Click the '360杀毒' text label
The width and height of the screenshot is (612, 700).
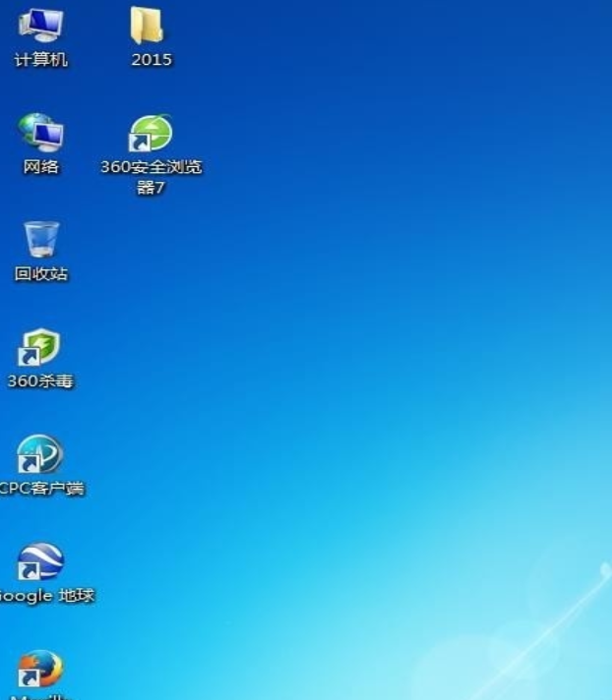coord(40,381)
